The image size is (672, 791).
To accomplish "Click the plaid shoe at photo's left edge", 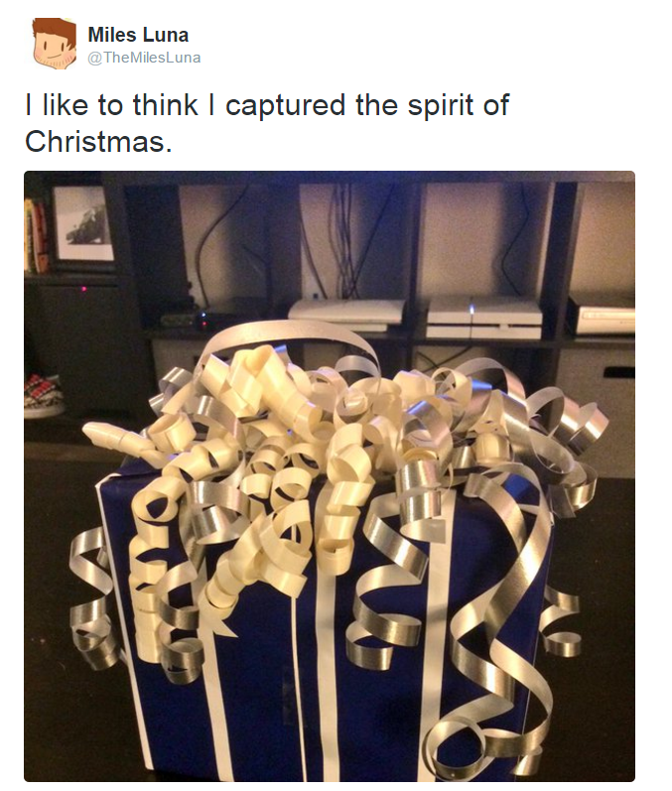I will (42, 395).
